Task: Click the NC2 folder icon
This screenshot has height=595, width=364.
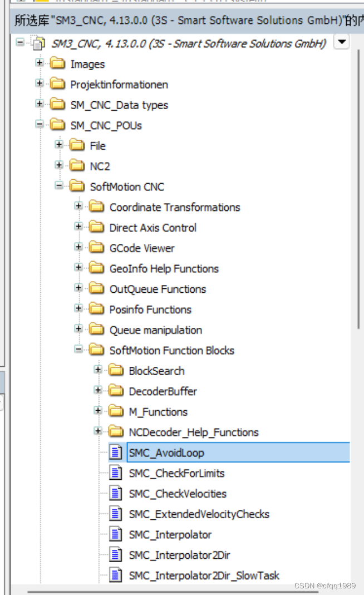Action: [x=77, y=165]
